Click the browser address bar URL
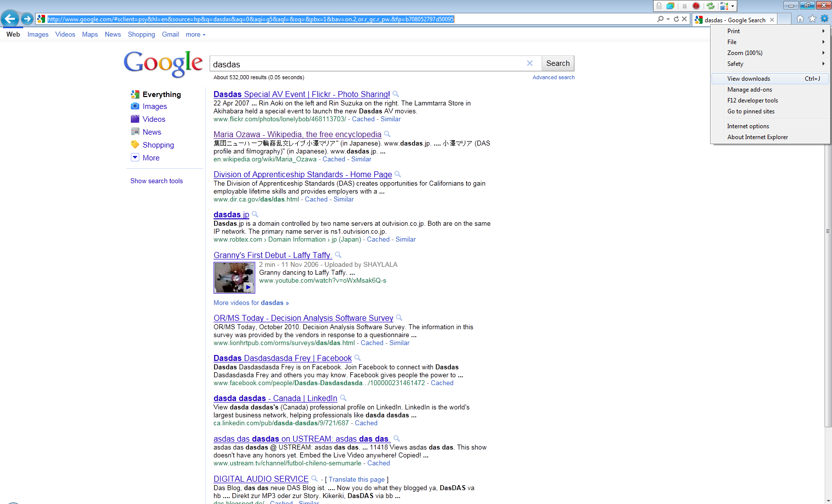Viewport: 832px width, 504px height. coord(251,19)
